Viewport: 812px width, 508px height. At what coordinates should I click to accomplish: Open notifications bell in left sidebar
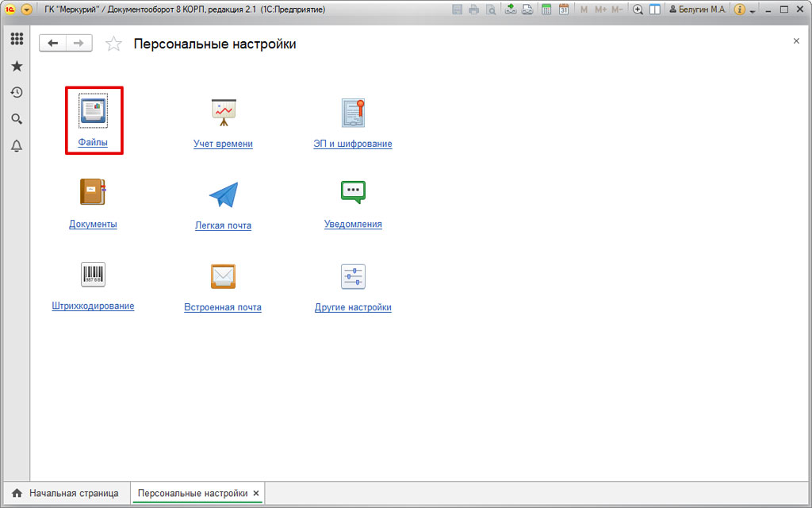pos(17,146)
